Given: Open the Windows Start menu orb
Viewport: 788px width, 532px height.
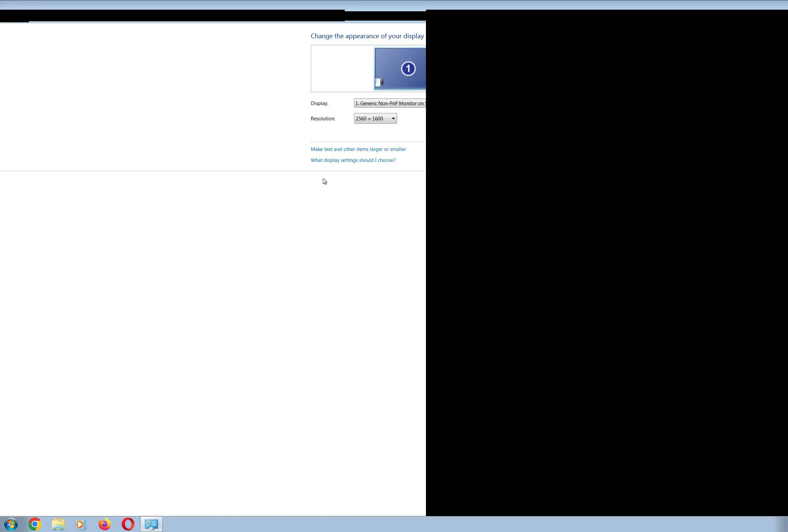Looking at the screenshot, I should coord(11,524).
